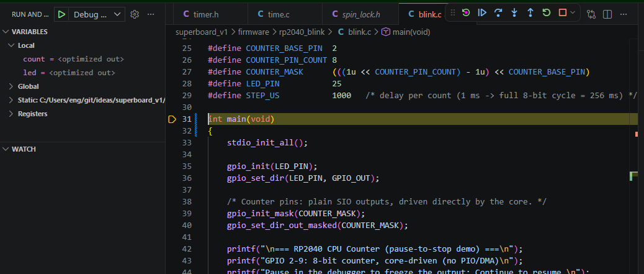Click rp2040_blink in the breadcrumb
Viewport: 644px width, 274px height.
click(301, 32)
